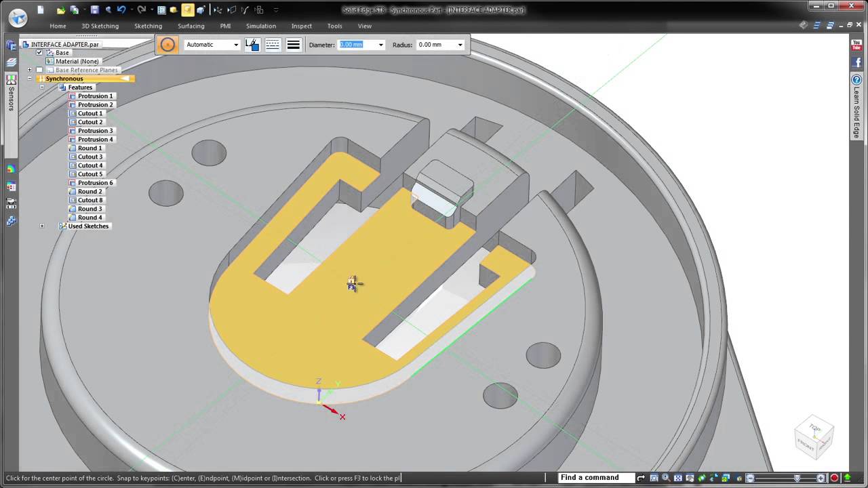868x488 pixels.
Task: Open the Simulation ribbon tab
Action: click(261, 26)
